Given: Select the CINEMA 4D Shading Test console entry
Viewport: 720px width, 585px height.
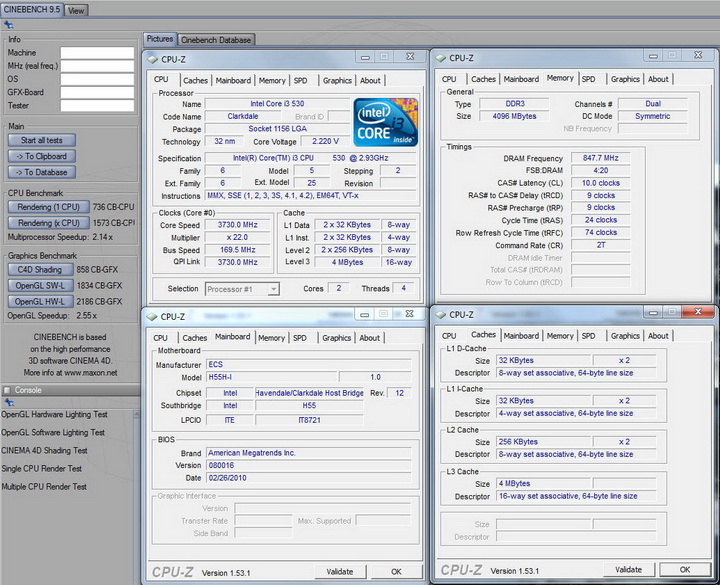Looking at the screenshot, I should 44,450.
